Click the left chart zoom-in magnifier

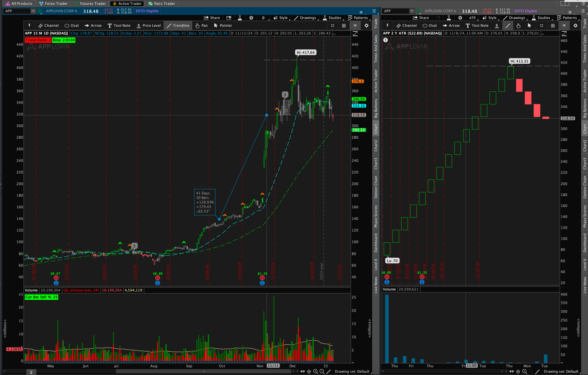(315, 371)
